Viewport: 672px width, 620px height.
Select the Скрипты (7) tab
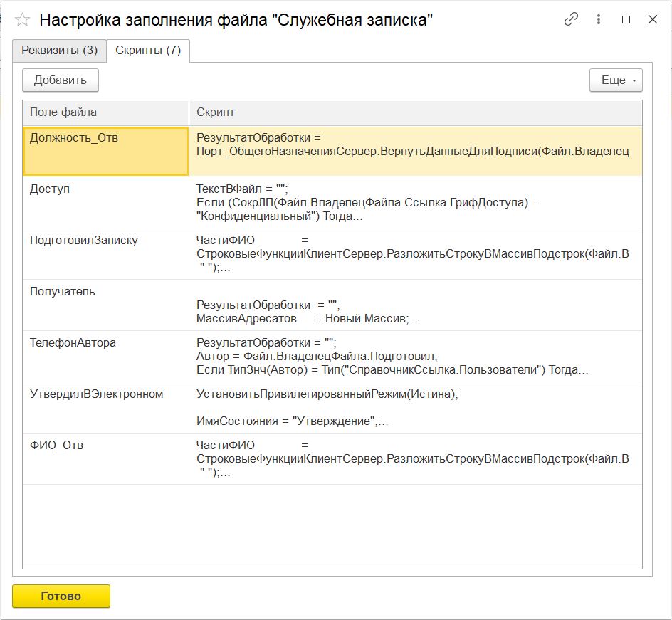148,50
